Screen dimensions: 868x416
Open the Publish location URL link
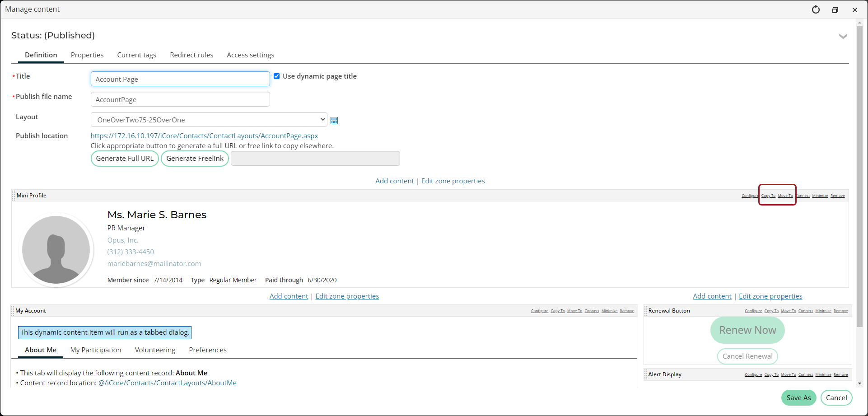pos(204,136)
